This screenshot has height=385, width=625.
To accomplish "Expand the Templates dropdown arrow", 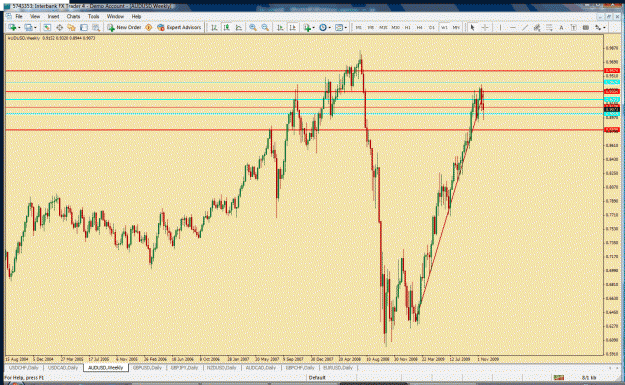I will click(x=346, y=28).
